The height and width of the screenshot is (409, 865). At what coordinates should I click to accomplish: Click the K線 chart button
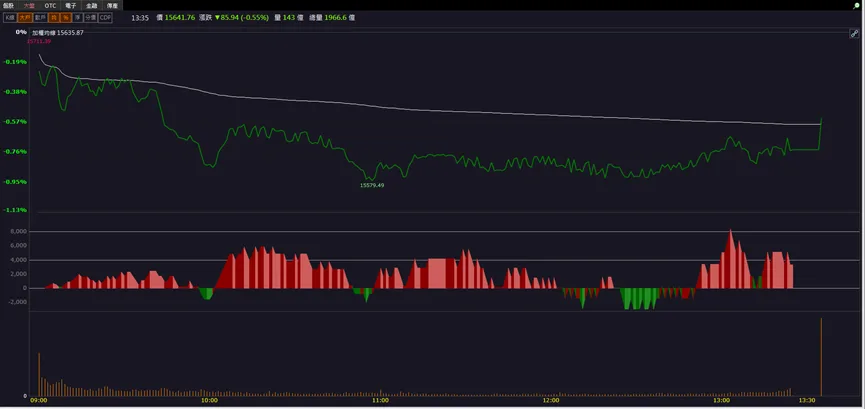(x=10, y=18)
